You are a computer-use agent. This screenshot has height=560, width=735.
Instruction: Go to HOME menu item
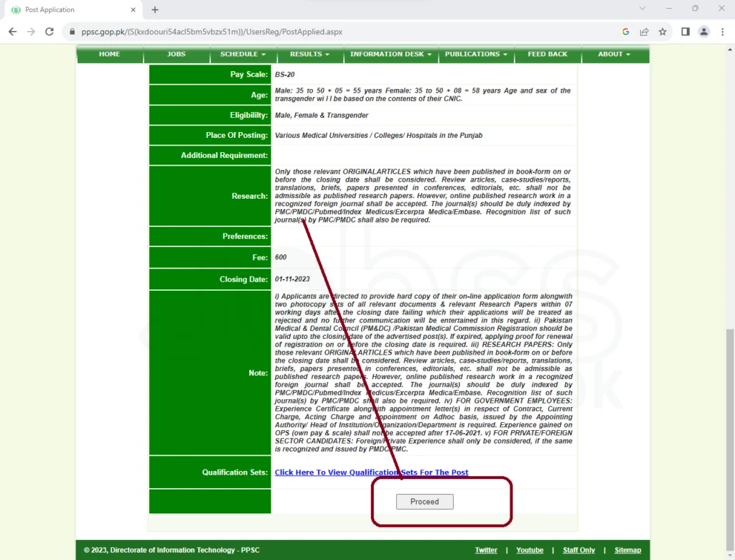(x=109, y=54)
